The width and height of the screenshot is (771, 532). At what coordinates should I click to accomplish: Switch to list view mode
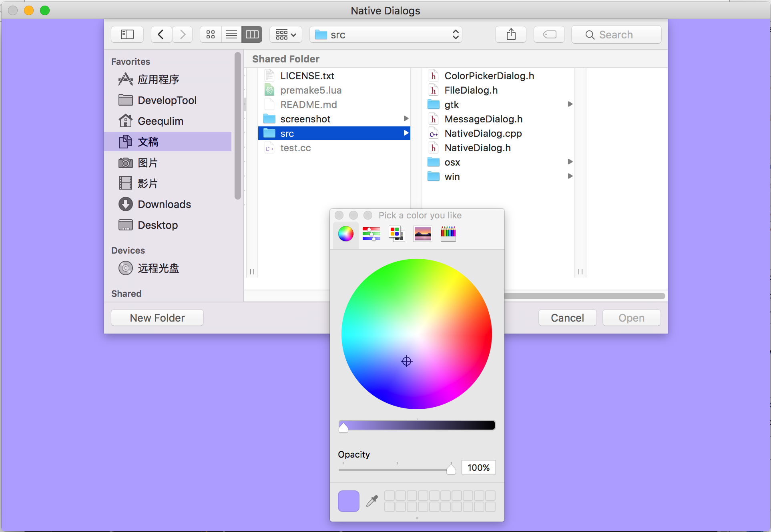click(231, 35)
